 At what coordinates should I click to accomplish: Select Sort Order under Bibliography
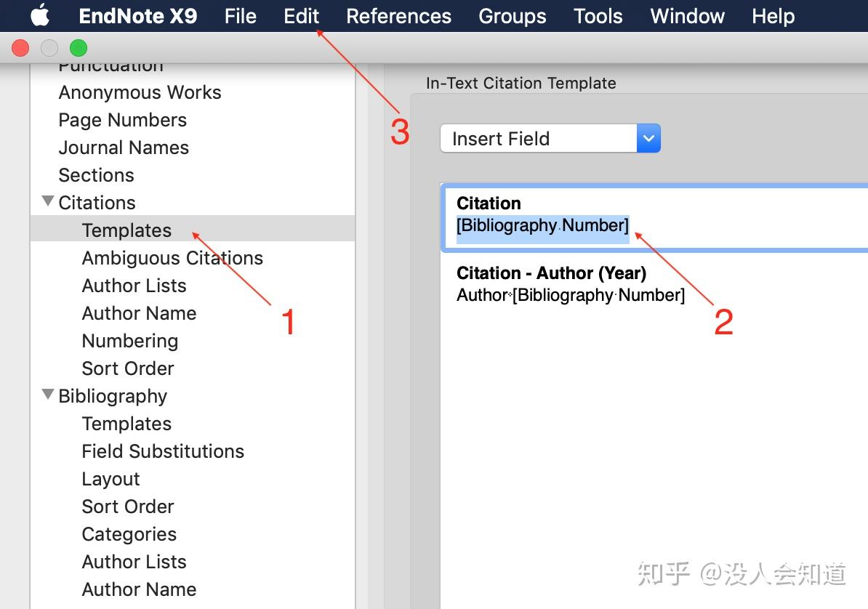point(128,507)
